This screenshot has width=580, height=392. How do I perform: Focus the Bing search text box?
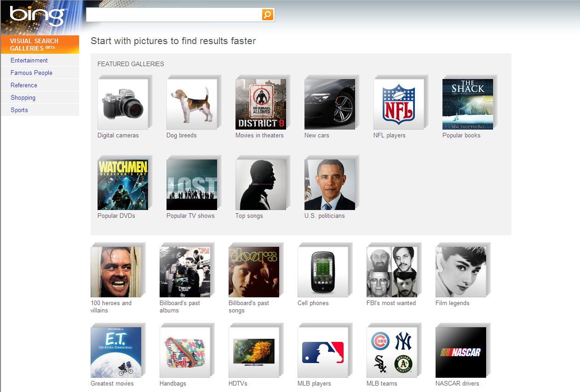(x=174, y=15)
